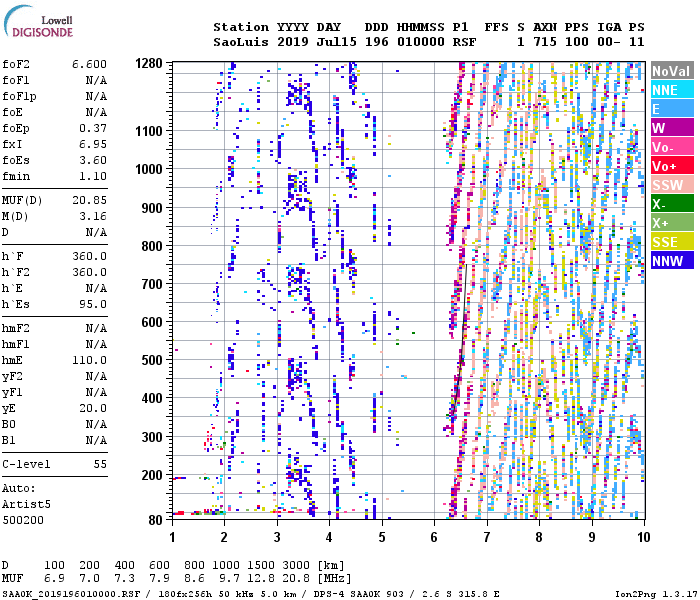Click the SaoLuis station name

241,42
